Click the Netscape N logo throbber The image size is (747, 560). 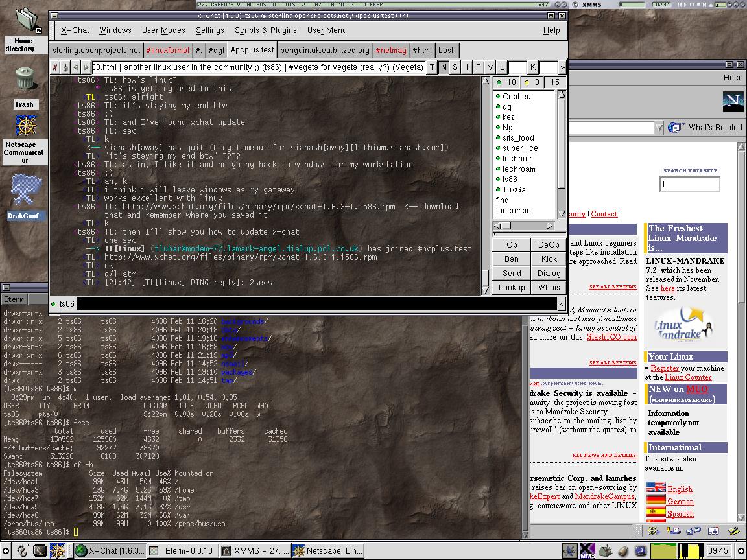(x=732, y=100)
